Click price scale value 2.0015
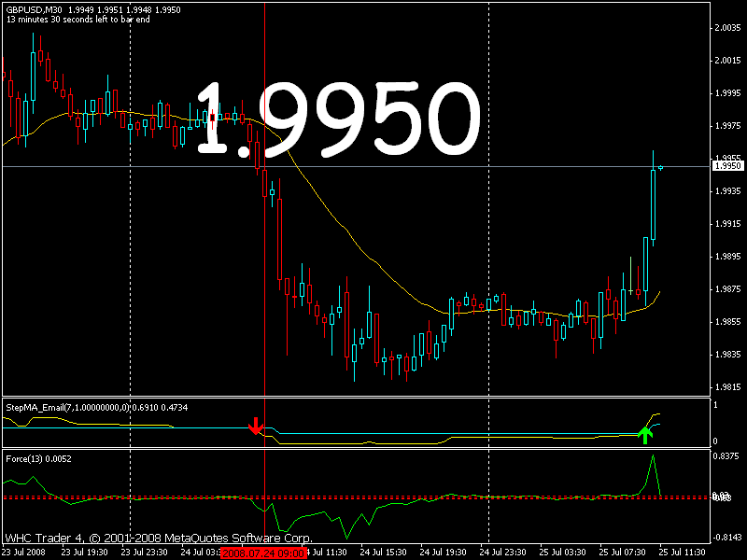 coord(728,61)
